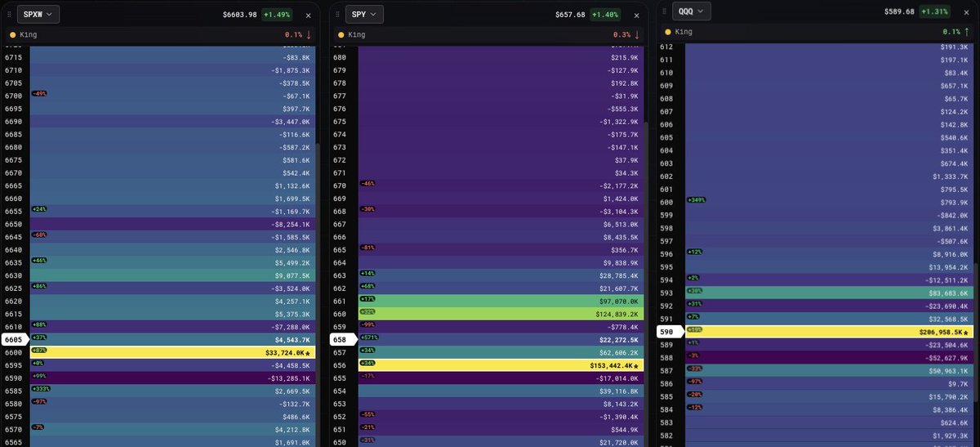The width and height of the screenshot is (980, 447).
Task: Click the +1.31% change badge in QQQ header
Action: pos(934,11)
